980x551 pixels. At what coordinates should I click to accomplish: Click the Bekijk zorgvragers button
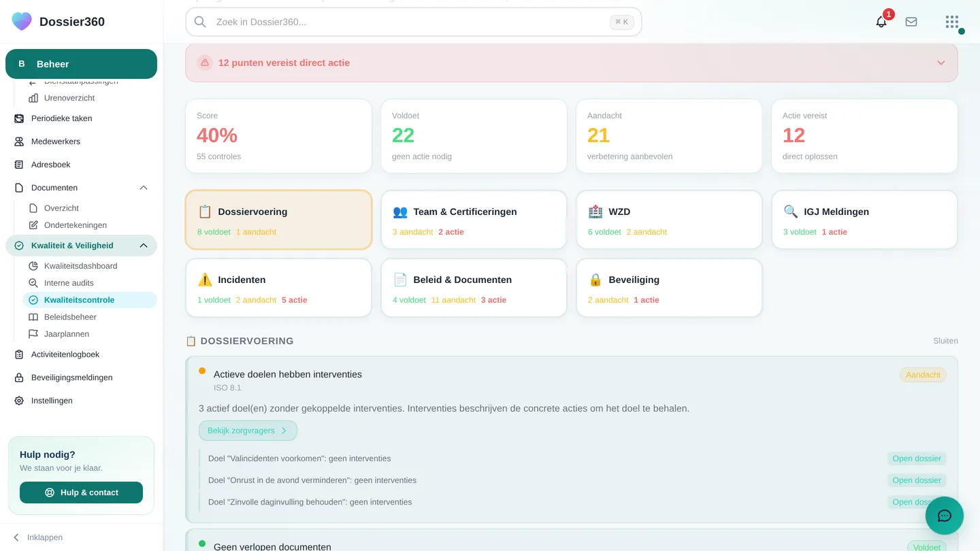pyautogui.click(x=248, y=431)
